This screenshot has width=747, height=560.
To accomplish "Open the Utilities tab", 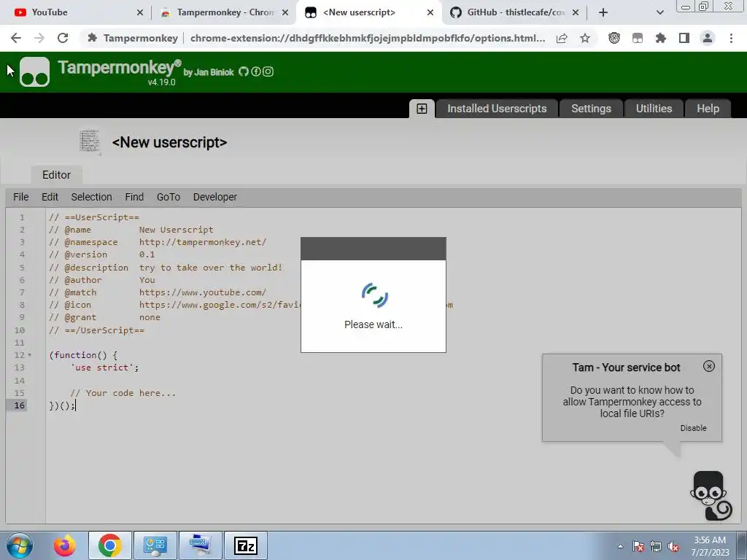I will [654, 109].
